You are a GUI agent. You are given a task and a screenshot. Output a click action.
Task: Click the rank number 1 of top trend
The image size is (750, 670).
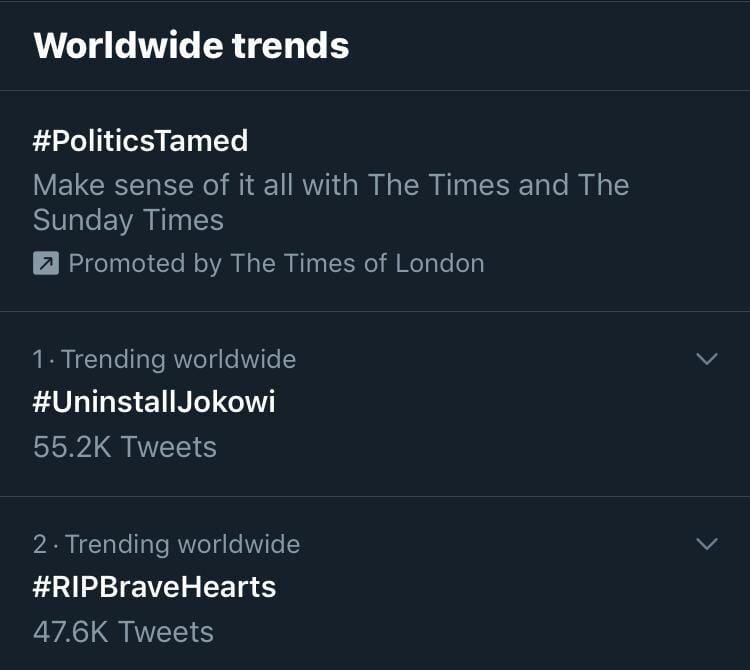[x=38, y=359]
